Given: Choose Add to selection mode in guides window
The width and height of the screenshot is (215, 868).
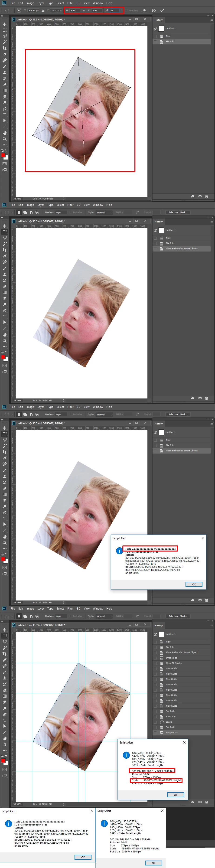Looking at the screenshot, I should 25,616.
